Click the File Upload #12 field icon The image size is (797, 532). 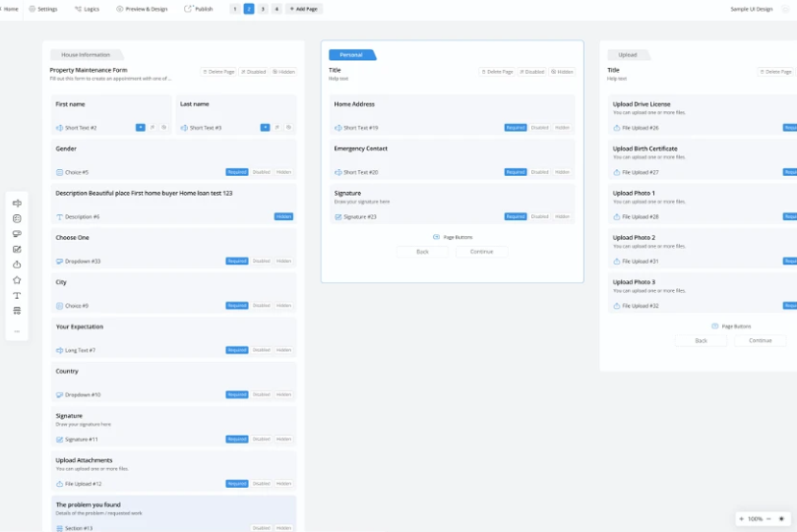(x=59, y=484)
